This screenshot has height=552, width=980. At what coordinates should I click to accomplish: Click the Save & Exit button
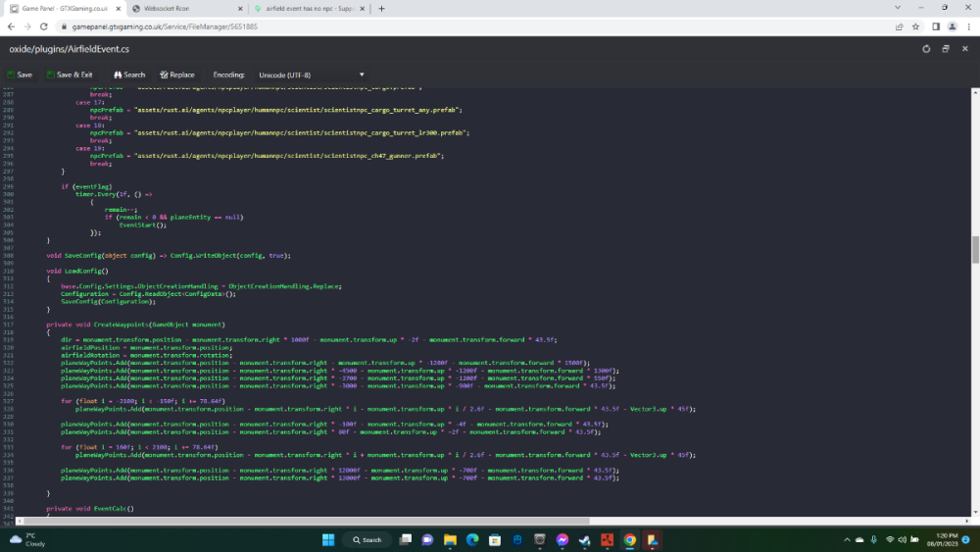pos(70,75)
